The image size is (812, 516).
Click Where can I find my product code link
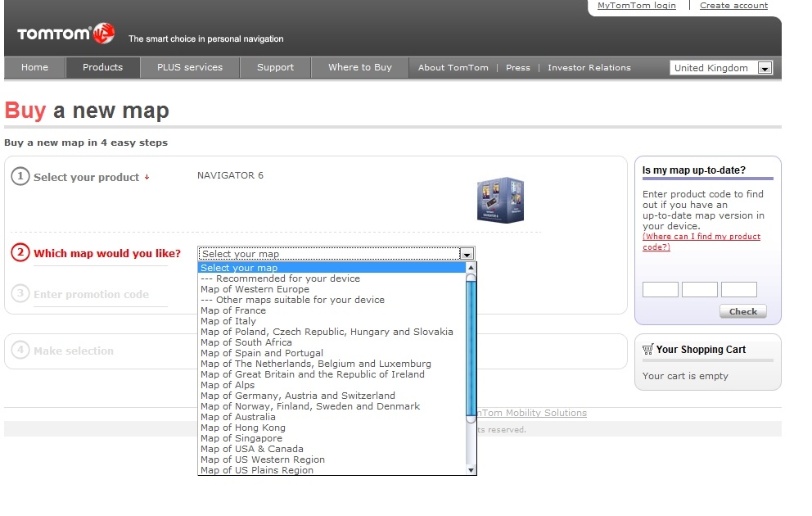(701, 242)
